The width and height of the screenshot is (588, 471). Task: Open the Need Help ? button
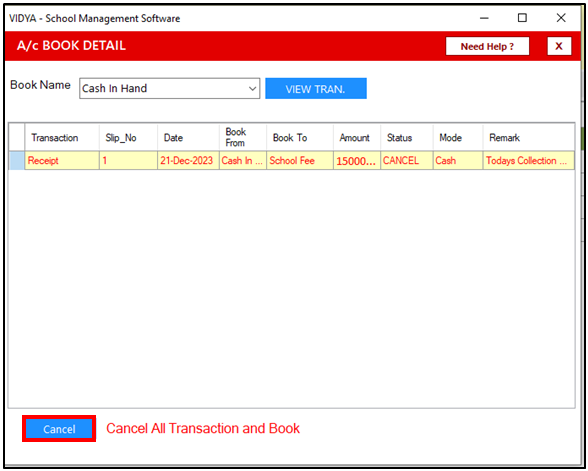[x=487, y=46]
